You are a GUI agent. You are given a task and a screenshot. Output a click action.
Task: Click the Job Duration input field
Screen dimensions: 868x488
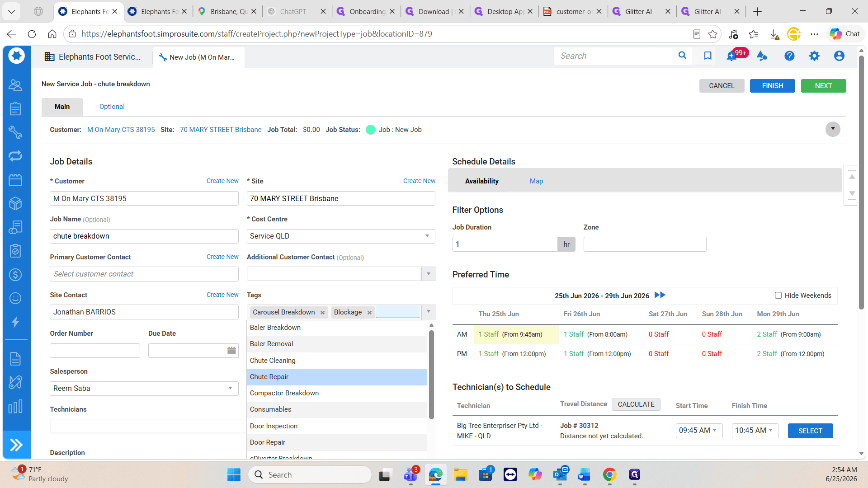click(505, 244)
